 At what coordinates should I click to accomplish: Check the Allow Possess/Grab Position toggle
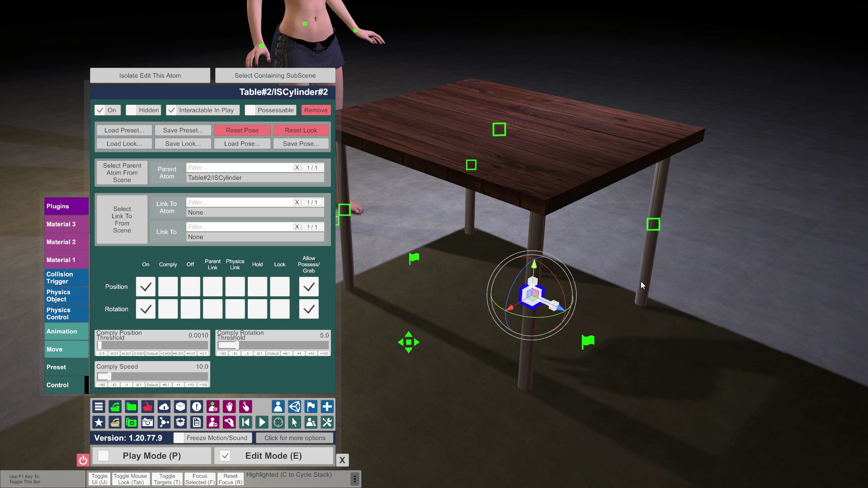click(309, 286)
